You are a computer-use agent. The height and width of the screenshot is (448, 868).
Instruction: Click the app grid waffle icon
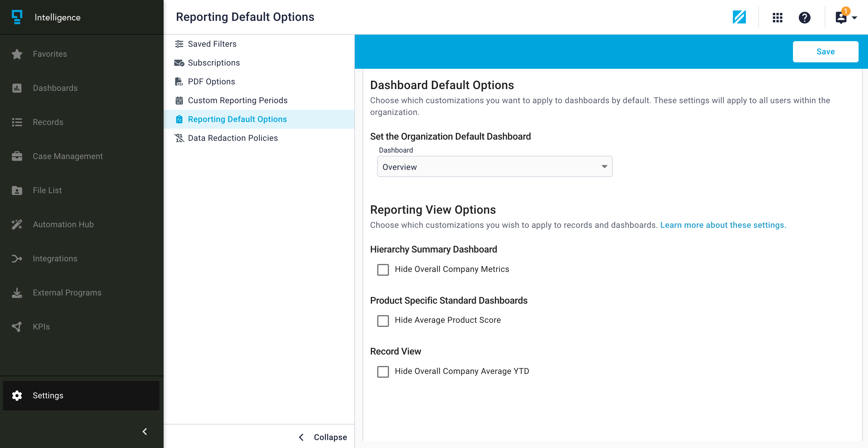coord(777,18)
